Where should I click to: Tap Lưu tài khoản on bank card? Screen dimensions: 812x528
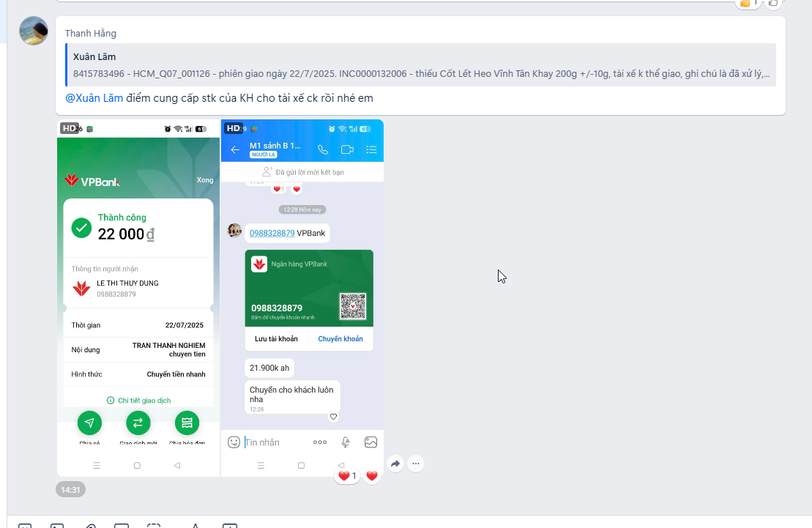(x=276, y=339)
